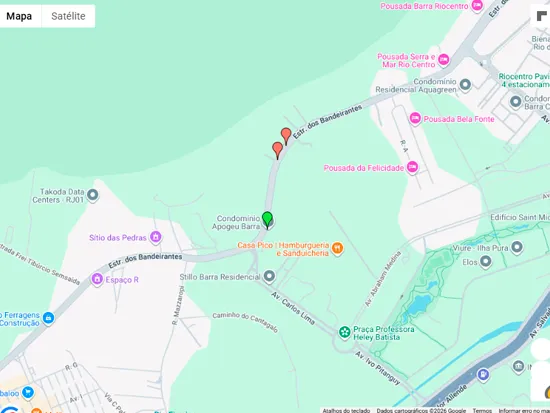The image size is (550, 413).
Task: Switch to the Satélite map view
Action: [x=68, y=16]
